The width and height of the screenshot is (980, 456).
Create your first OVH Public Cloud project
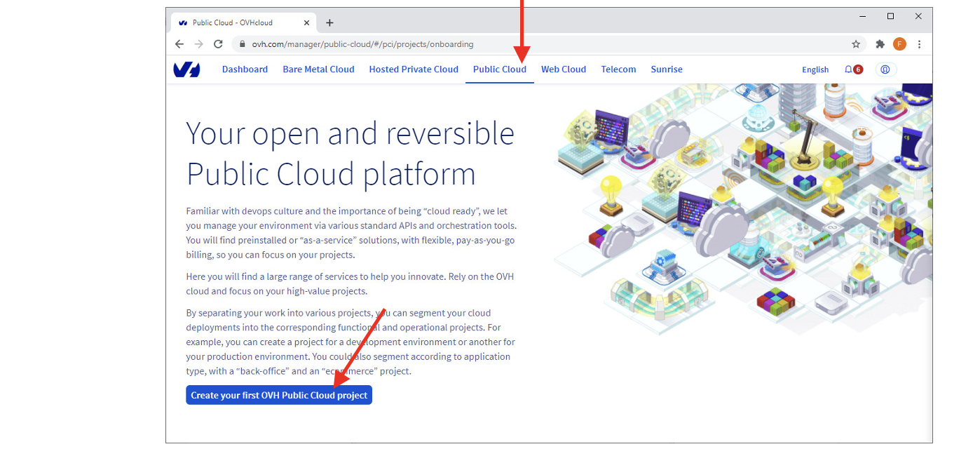(x=279, y=395)
